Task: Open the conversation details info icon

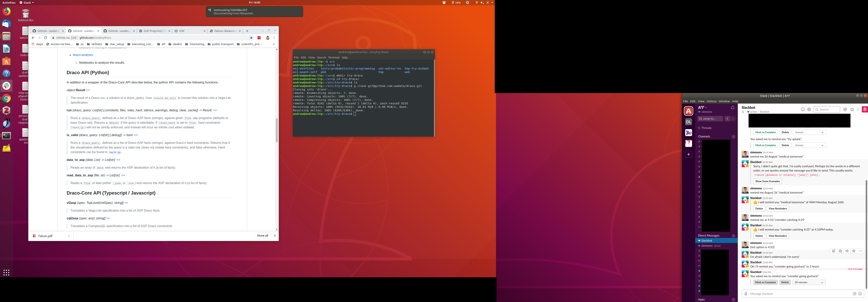Action: coord(803,109)
